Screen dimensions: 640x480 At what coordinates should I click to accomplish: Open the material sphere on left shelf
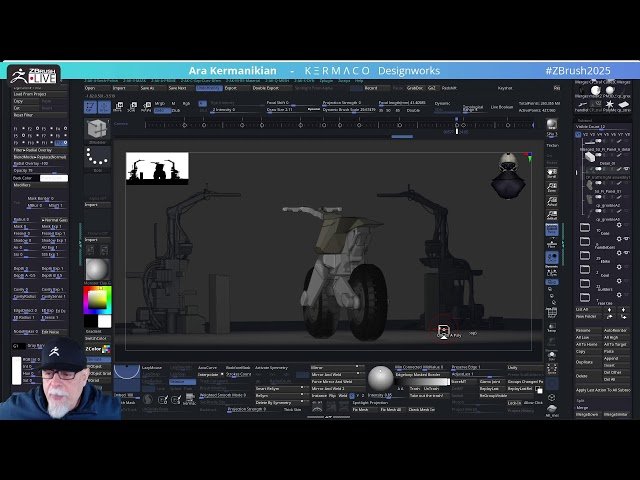pos(97,269)
